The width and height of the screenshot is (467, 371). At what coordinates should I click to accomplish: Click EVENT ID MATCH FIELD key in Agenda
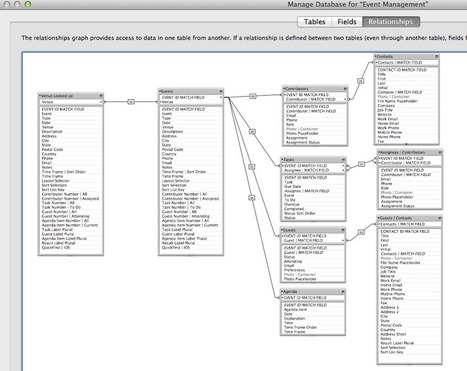313,298
